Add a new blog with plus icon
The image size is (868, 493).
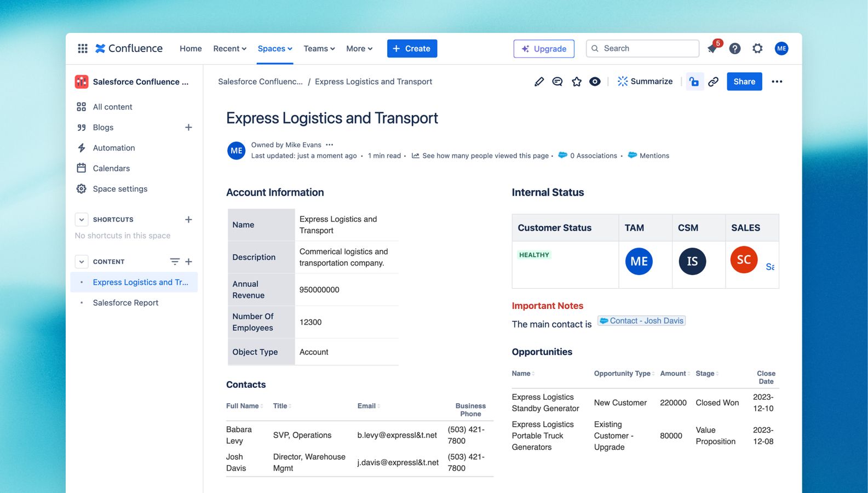pos(188,127)
